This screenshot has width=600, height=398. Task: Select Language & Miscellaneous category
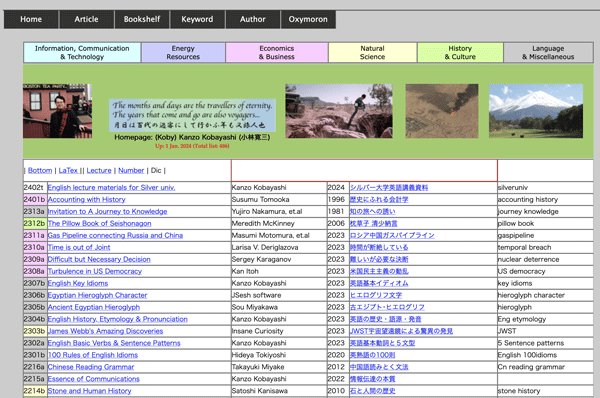548,52
